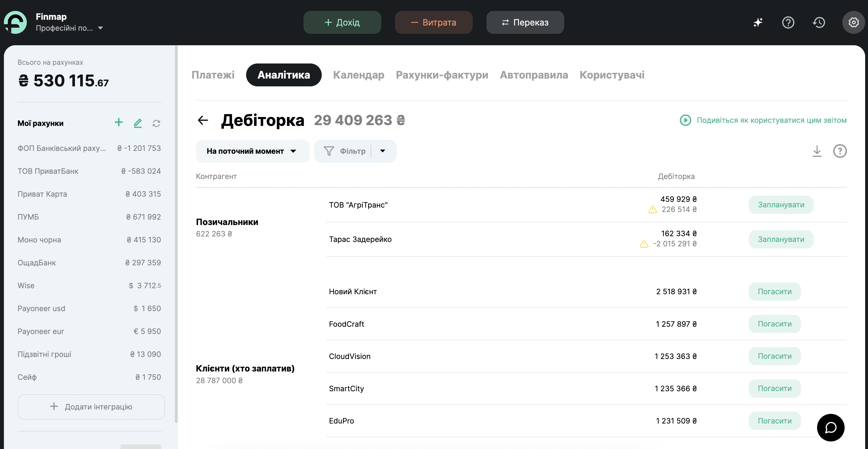868x449 pixels.
Task: Click the sidebar vertical scrollbar
Action: click(176, 234)
